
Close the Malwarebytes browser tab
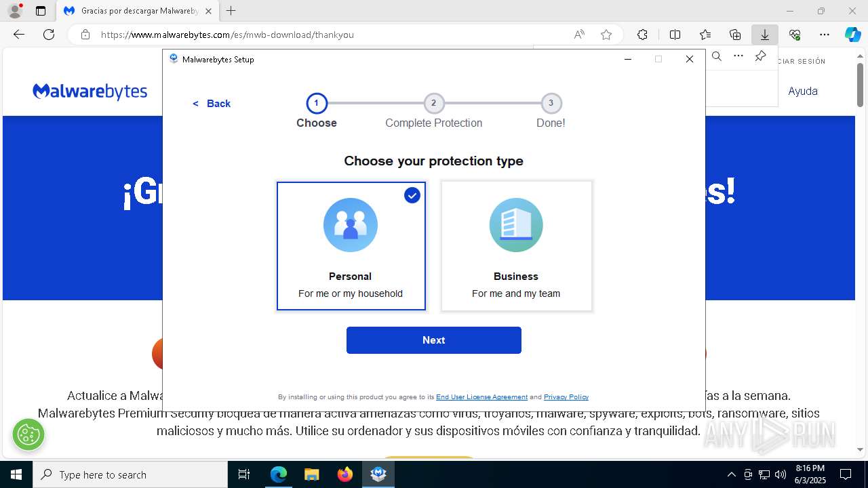point(208,11)
